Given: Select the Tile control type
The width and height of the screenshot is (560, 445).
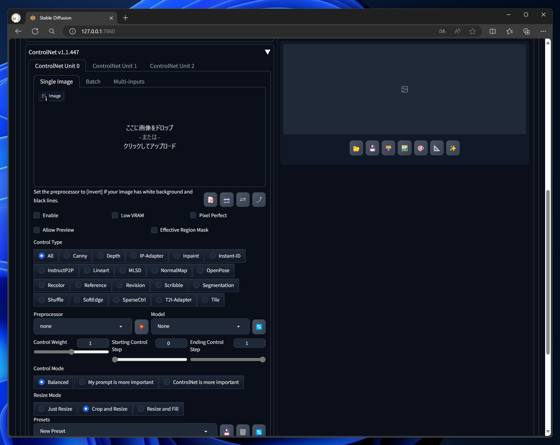Looking at the screenshot, I should [211, 300].
